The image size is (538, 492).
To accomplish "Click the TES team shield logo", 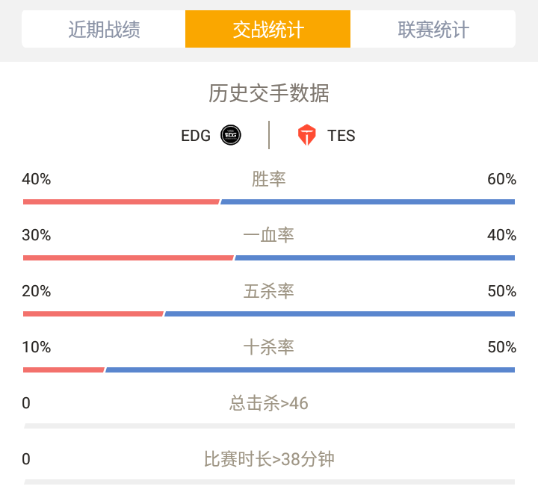I will [306, 135].
